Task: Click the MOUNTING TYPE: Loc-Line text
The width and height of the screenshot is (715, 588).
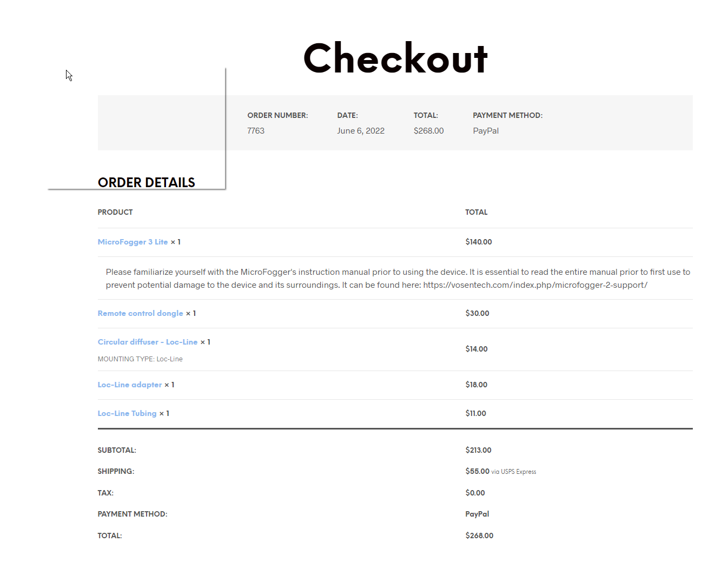Action: click(140, 359)
